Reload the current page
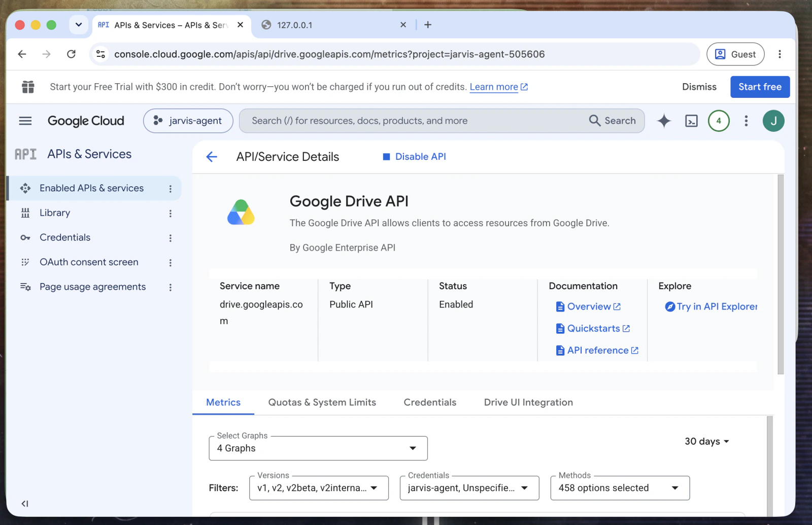 pyautogui.click(x=72, y=54)
